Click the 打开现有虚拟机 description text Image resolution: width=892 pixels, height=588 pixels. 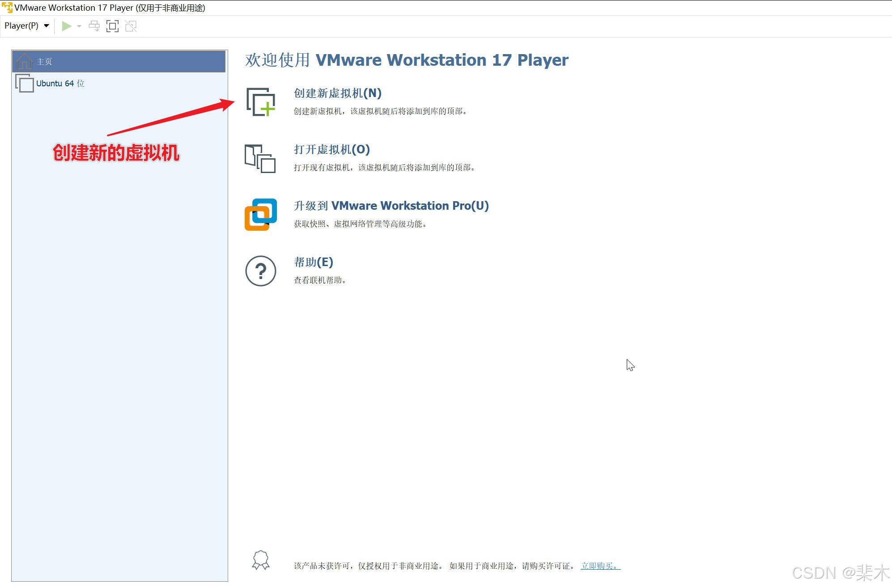click(384, 167)
